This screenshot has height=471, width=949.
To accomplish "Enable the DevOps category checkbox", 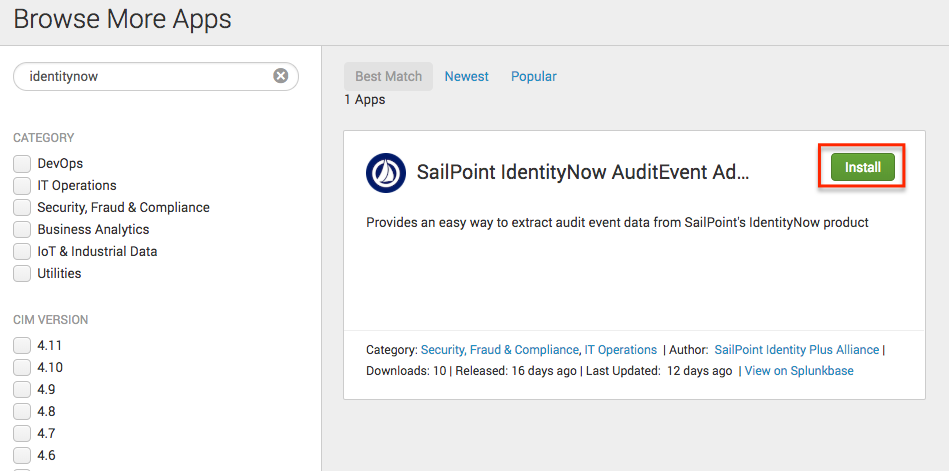I will coord(22,163).
